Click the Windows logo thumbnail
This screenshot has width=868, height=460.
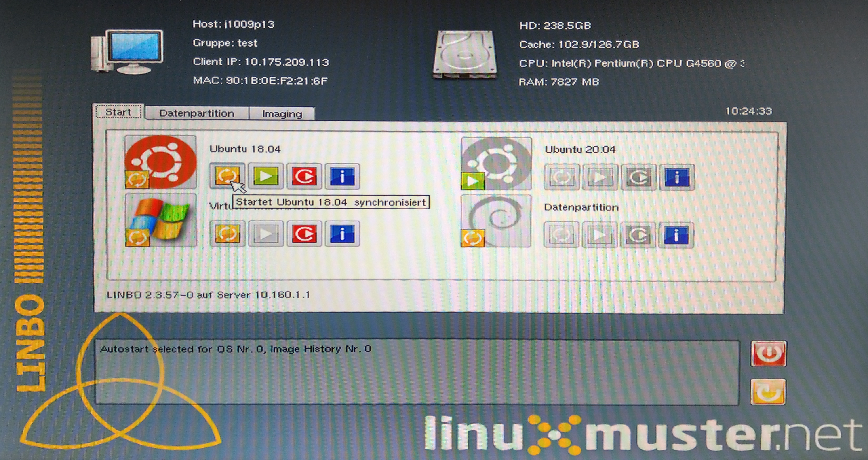click(161, 220)
